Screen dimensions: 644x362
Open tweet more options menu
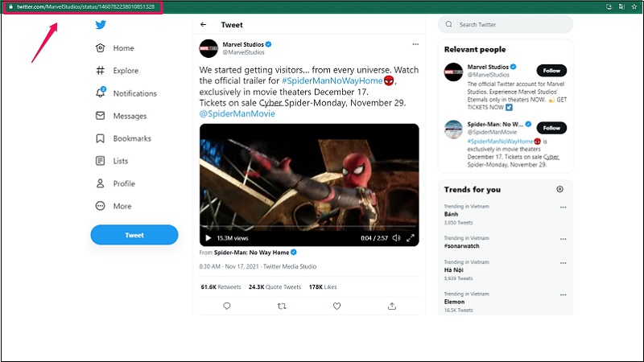click(x=415, y=43)
